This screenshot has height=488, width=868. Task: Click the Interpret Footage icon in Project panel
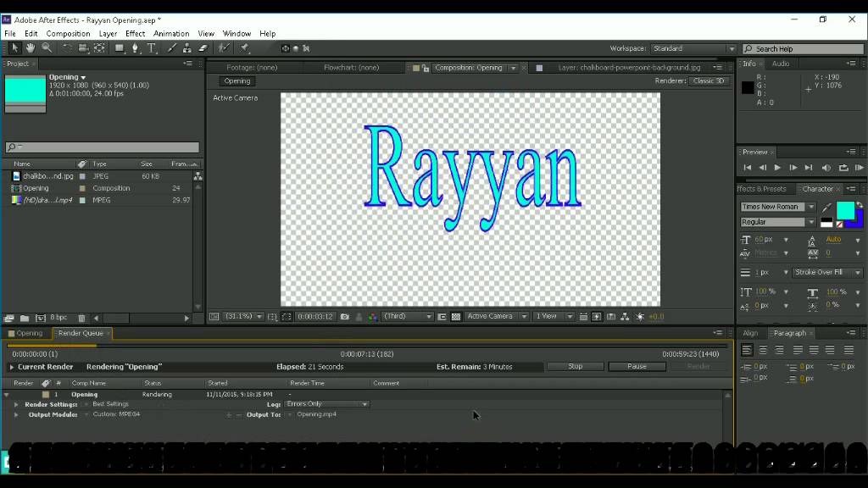click(9, 319)
